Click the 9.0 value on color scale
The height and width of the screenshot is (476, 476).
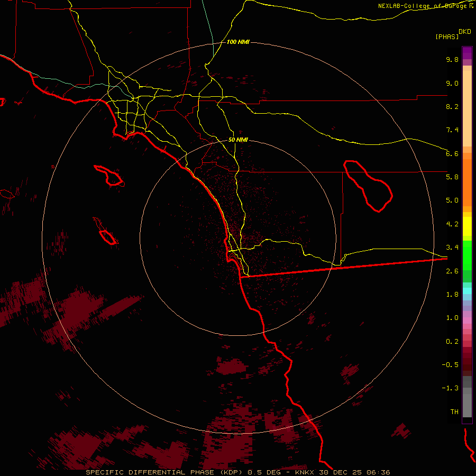tap(452, 83)
